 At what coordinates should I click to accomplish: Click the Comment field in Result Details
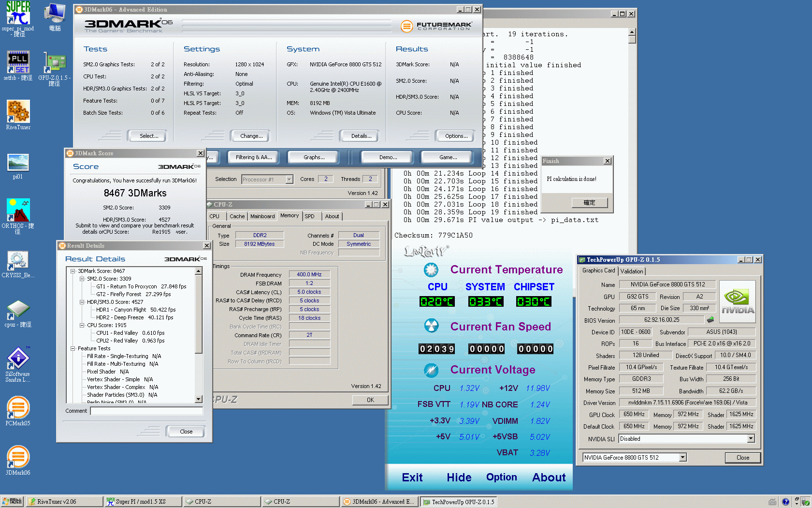(146, 411)
